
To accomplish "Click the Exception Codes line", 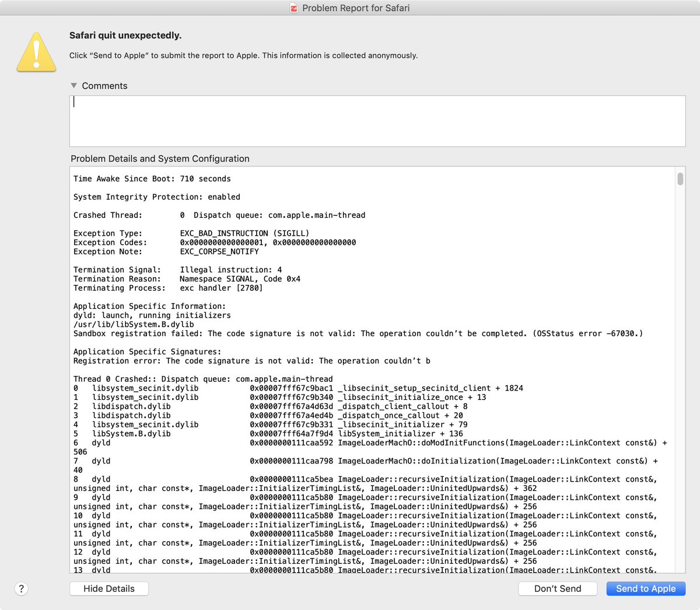I will point(215,242).
